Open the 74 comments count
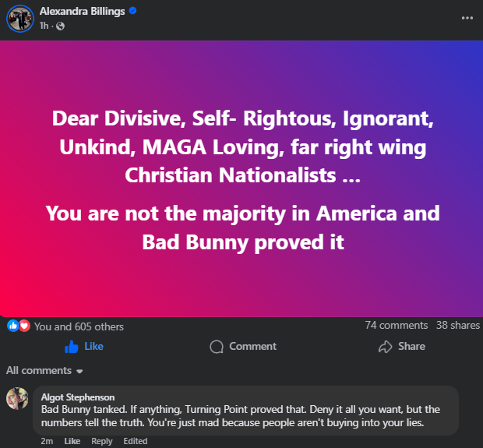The width and height of the screenshot is (483, 448). pos(397,325)
